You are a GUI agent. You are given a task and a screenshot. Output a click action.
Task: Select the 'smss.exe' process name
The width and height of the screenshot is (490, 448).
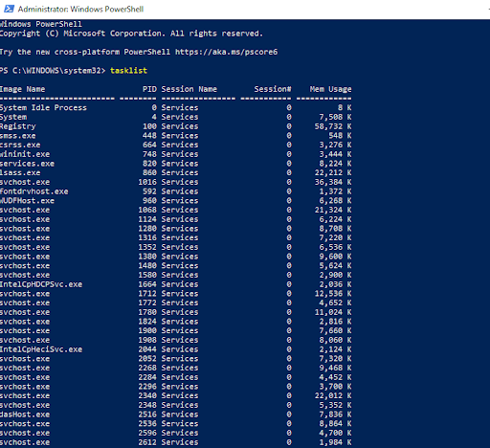[18, 136]
